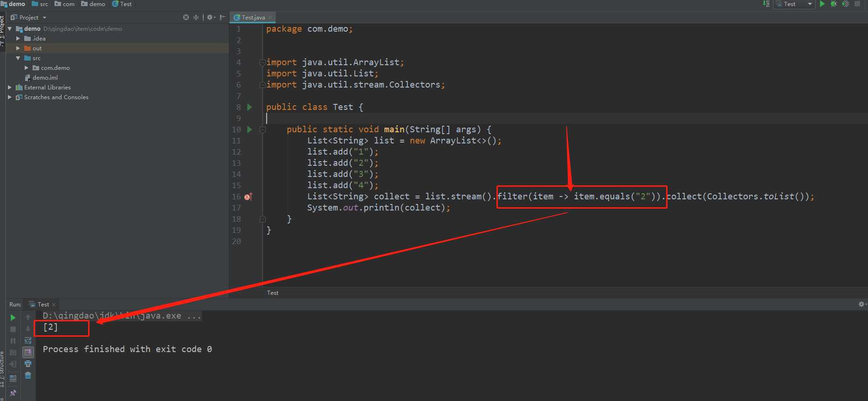The height and width of the screenshot is (401, 868).
Task: Select the out folder row
Action: 117,48
